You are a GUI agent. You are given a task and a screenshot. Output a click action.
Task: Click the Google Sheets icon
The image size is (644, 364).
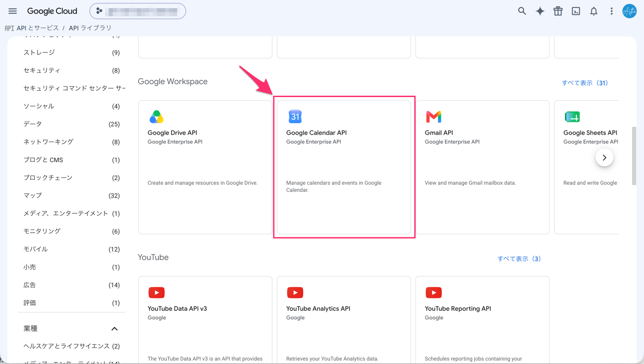pos(572,117)
